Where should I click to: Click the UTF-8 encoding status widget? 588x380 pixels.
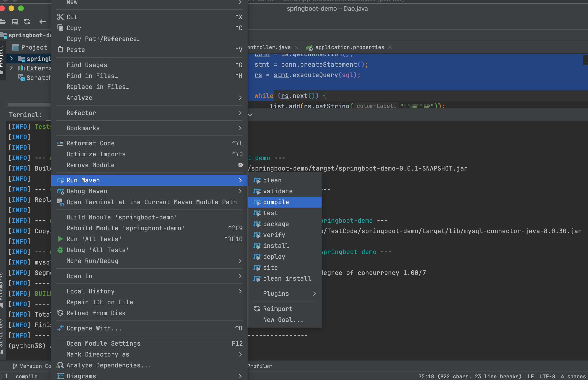[547, 376]
